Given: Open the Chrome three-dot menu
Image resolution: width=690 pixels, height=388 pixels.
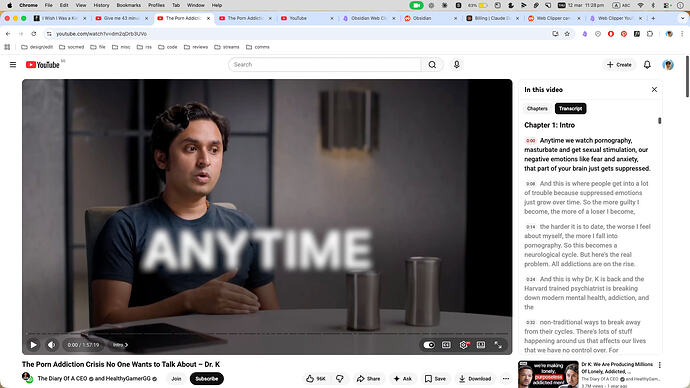Looking at the screenshot, I should [682, 34].
